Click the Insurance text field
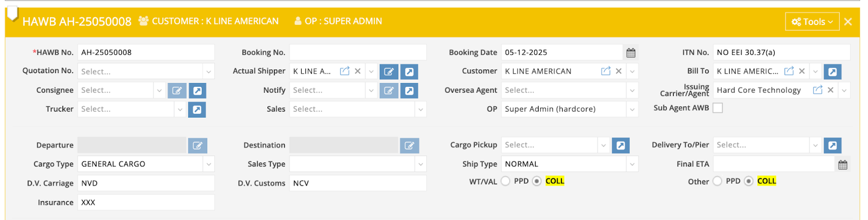Image resolution: width=868 pixels, height=220 pixels. pos(146,202)
